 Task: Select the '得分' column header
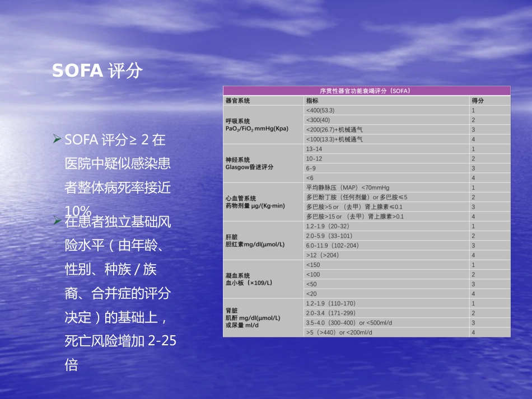click(490, 101)
